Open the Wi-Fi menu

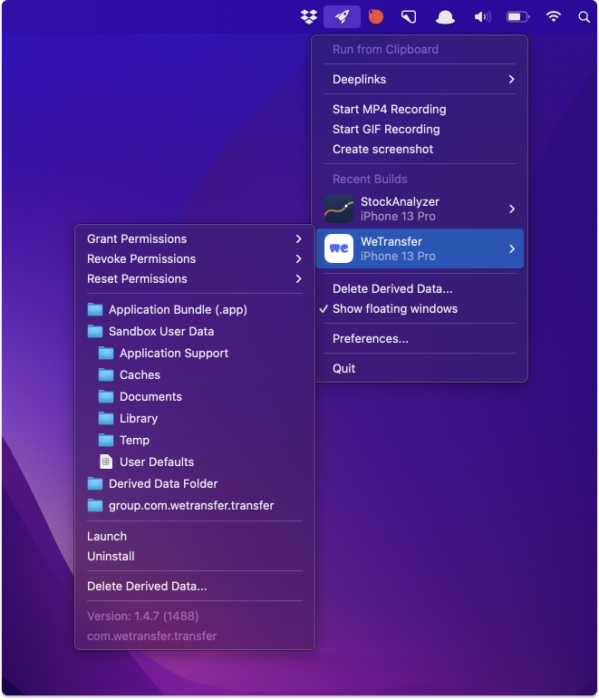(554, 17)
